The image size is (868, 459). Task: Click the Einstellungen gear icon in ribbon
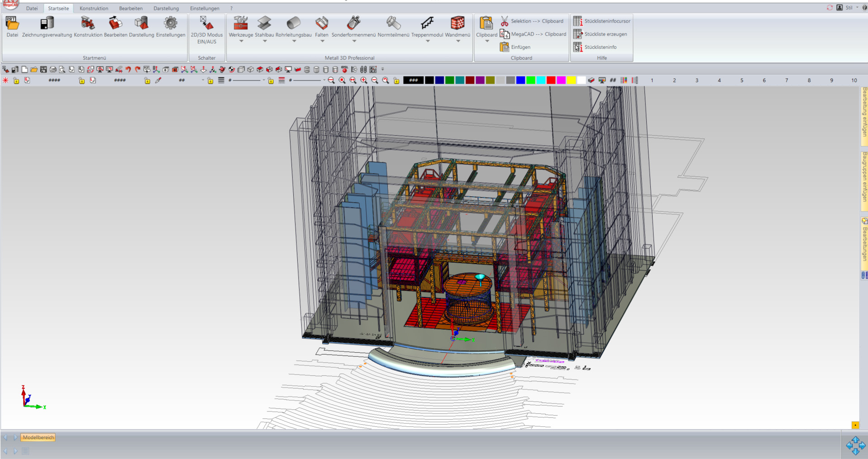click(x=171, y=24)
